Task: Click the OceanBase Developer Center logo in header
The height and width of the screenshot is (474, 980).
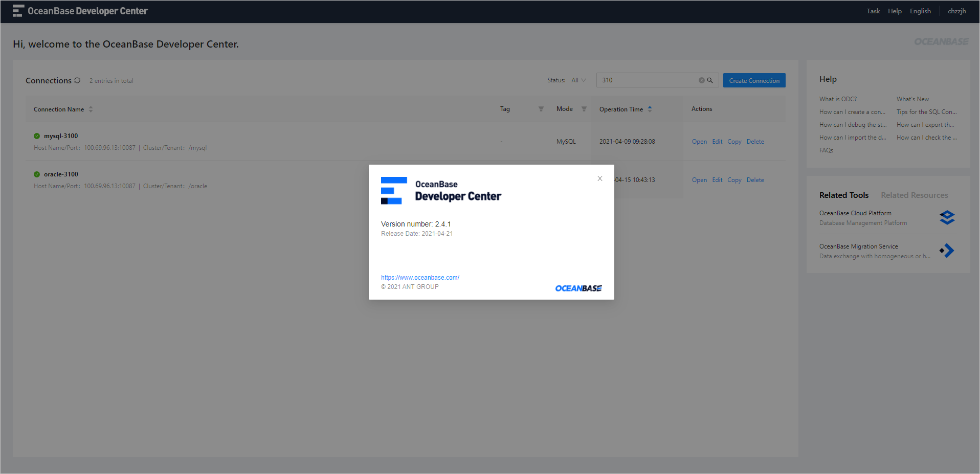Action: 80,11
